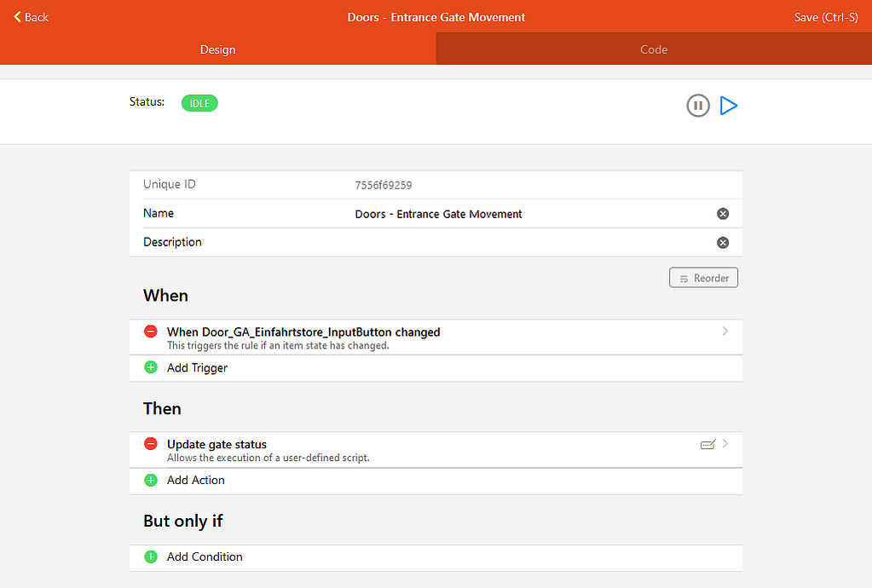The width and height of the screenshot is (872, 588).
Task: Expand trigger details with chevron
Action: pyautogui.click(x=725, y=331)
